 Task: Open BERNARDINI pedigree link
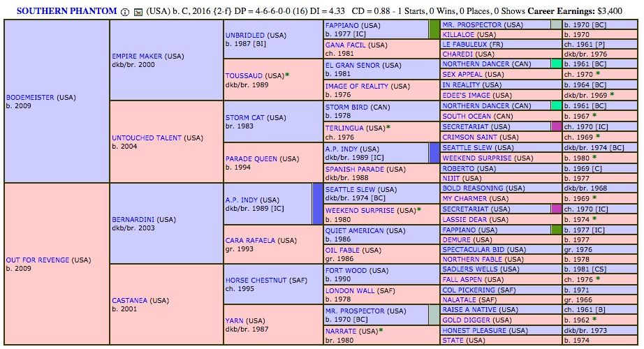(133, 220)
